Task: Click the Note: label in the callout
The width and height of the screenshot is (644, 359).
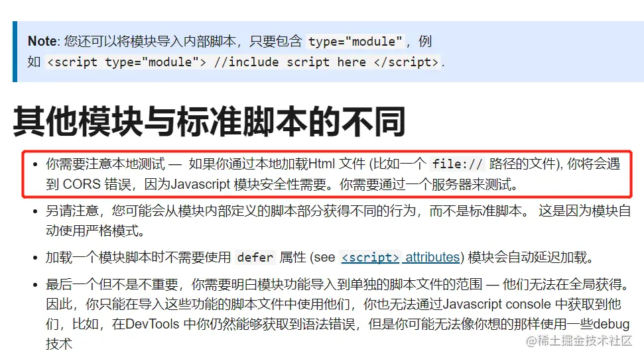Action: click(x=44, y=41)
